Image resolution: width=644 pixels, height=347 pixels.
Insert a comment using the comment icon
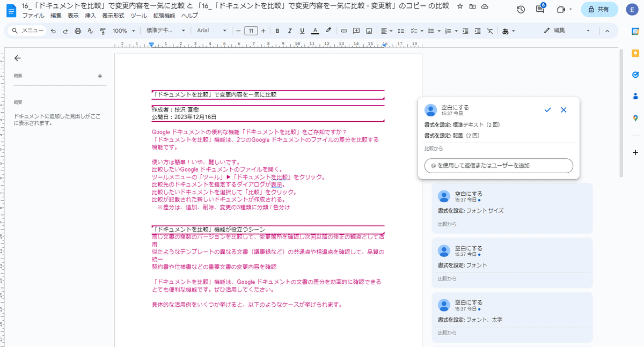(356, 31)
